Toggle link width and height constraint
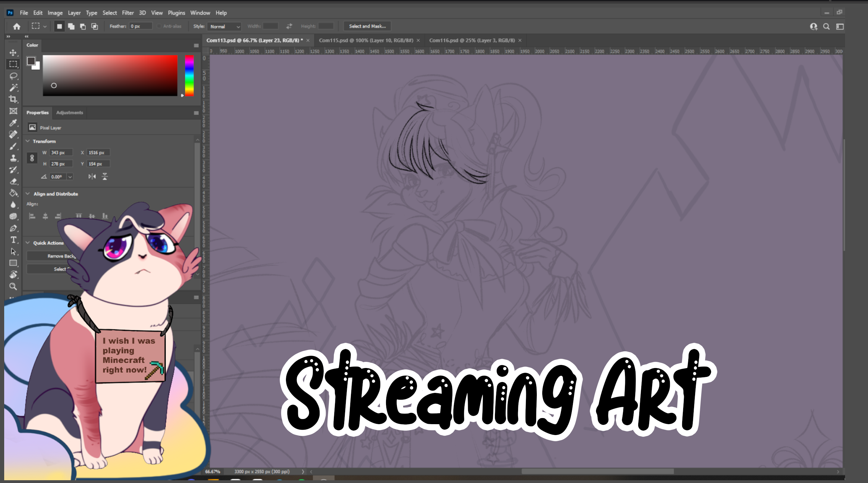This screenshot has height=483, width=868. [32, 158]
